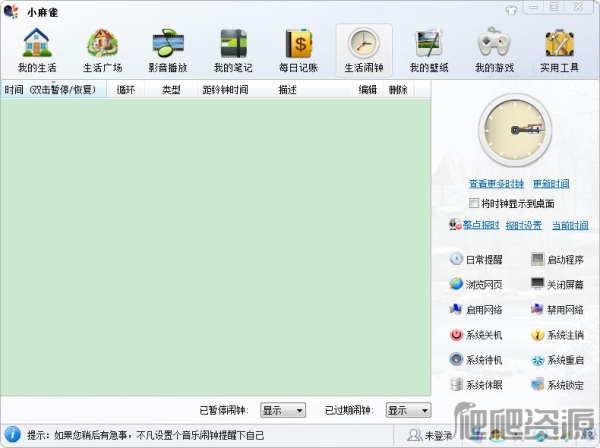This screenshot has height=448, width=600.
Task: Open 实用工具 toolbox
Action: click(559, 51)
